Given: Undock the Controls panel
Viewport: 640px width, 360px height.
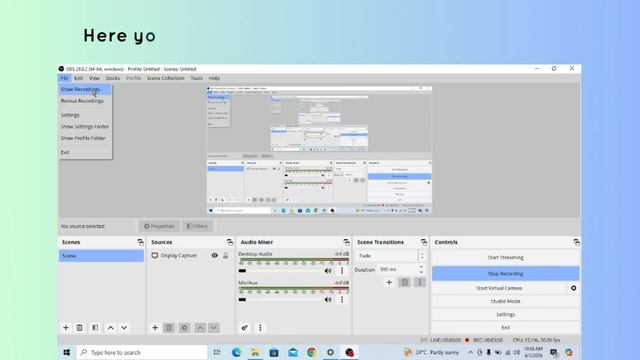Looking at the screenshot, I should click(x=576, y=242).
